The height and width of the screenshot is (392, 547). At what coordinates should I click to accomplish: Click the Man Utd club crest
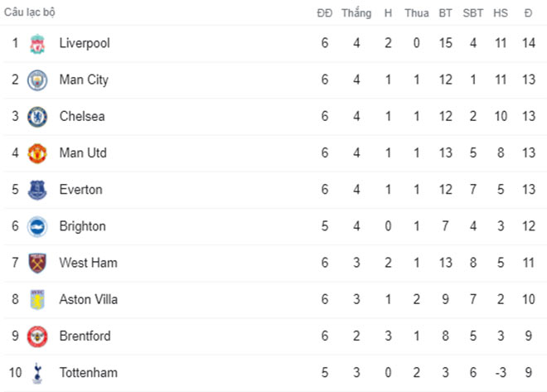(x=37, y=153)
